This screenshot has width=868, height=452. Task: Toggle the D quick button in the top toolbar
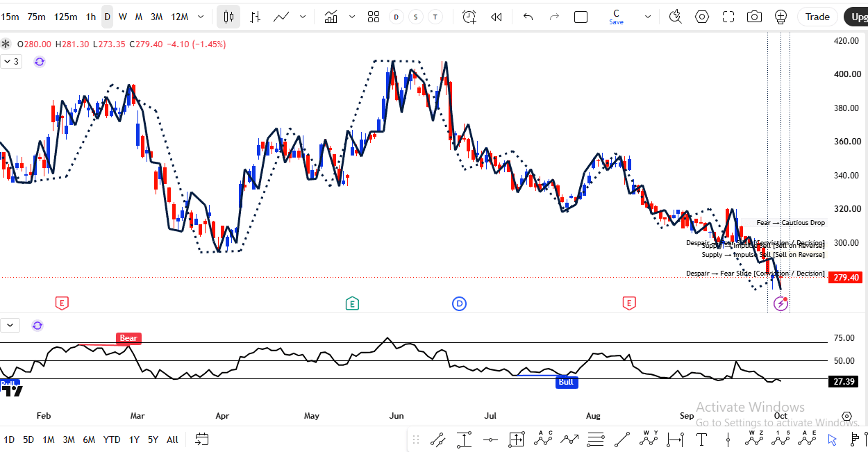point(397,17)
